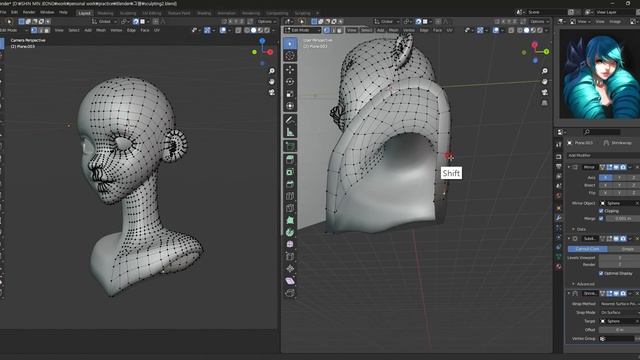Viewport: 640px width, 360px height.
Task: Select the Move tool in right viewport toolbar
Action: [290, 69]
